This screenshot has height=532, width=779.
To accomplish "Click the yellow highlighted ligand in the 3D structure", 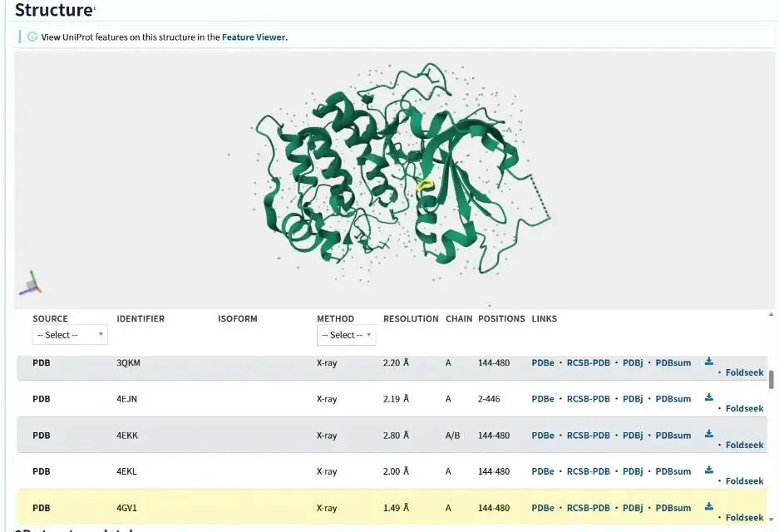I will pos(425,185).
